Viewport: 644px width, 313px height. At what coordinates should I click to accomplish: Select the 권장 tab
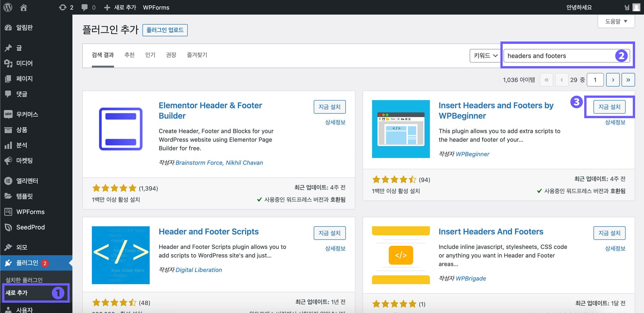(x=171, y=55)
